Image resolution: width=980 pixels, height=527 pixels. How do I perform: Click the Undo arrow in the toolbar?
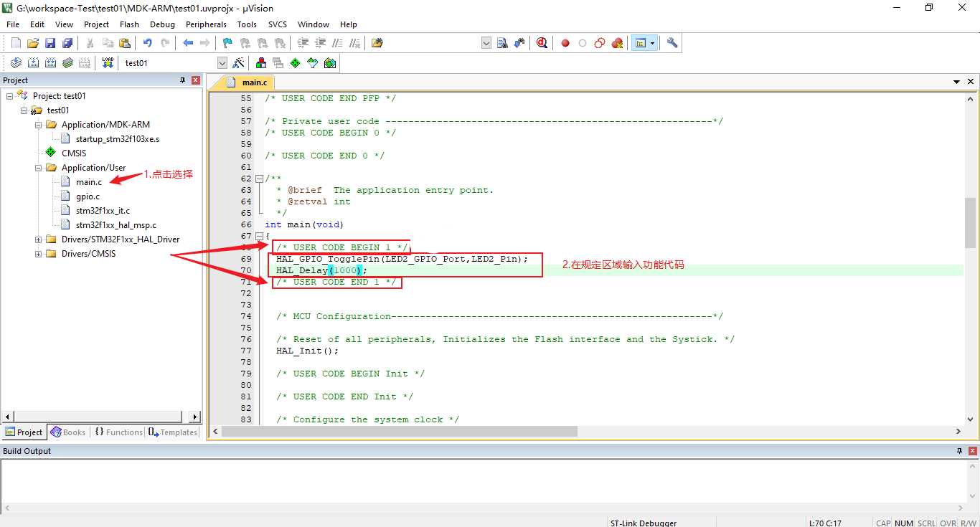click(x=147, y=43)
